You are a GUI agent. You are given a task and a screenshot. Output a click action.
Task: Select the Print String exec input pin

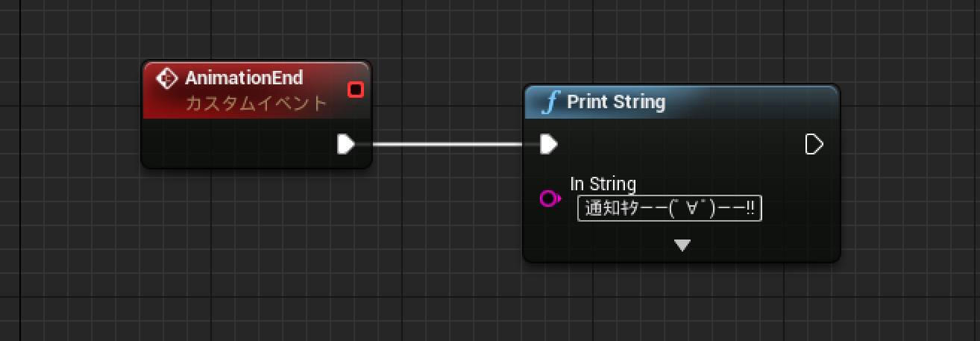point(549,144)
